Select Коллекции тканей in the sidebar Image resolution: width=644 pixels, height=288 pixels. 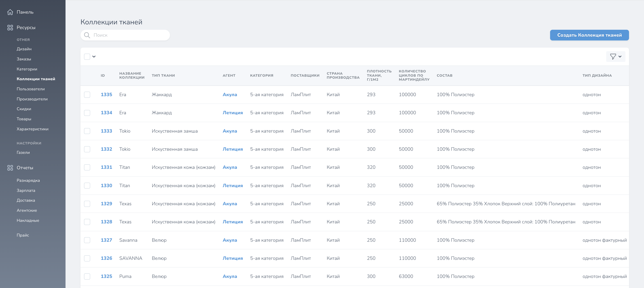[x=36, y=79]
